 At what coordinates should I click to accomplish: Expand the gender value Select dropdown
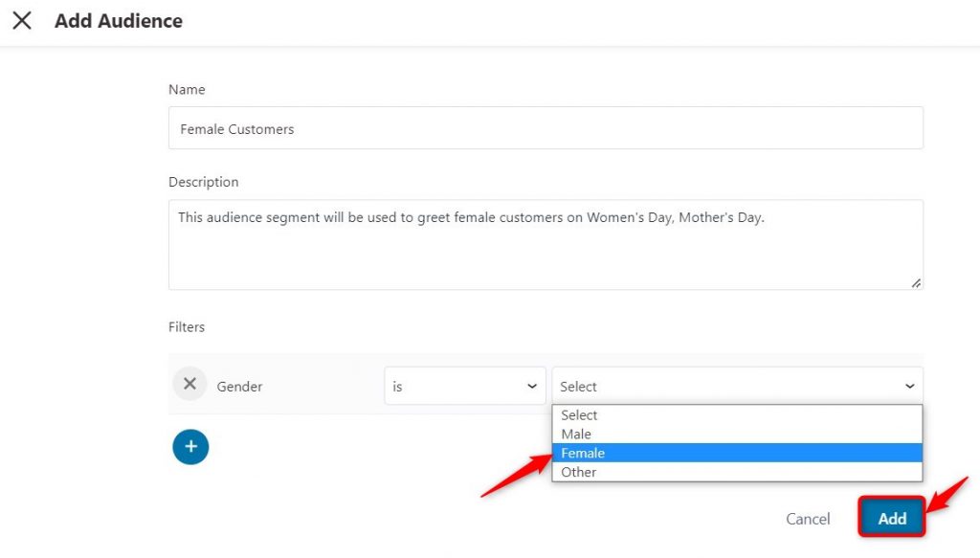tap(738, 386)
